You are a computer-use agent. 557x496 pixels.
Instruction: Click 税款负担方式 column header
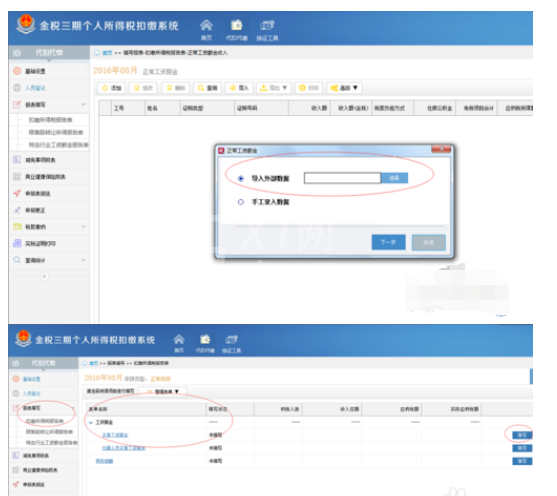pos(393,108)
